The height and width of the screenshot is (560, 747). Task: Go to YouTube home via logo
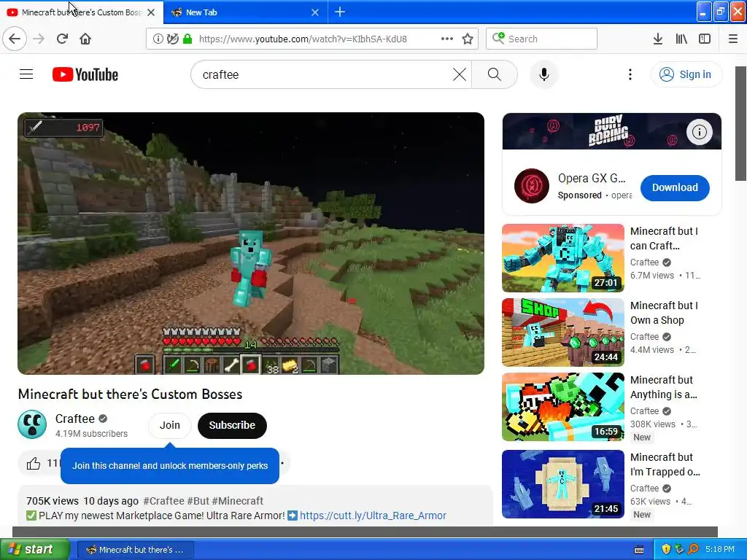coord(85,75)
